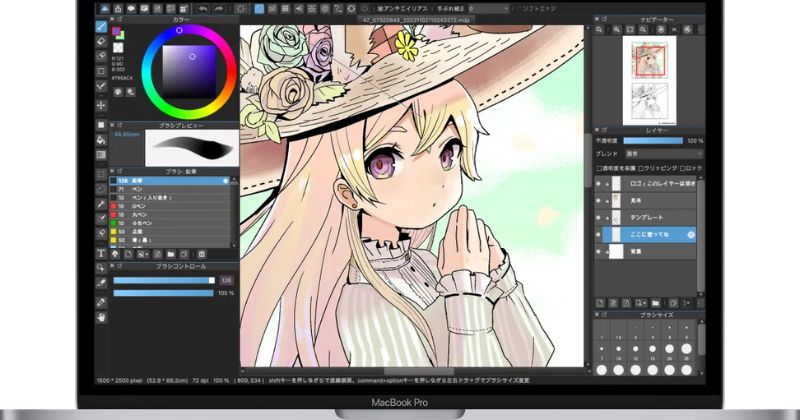Click the zoom out icon in Navigator
Viewport: 800px width, 420px height.
click(643, 30)
